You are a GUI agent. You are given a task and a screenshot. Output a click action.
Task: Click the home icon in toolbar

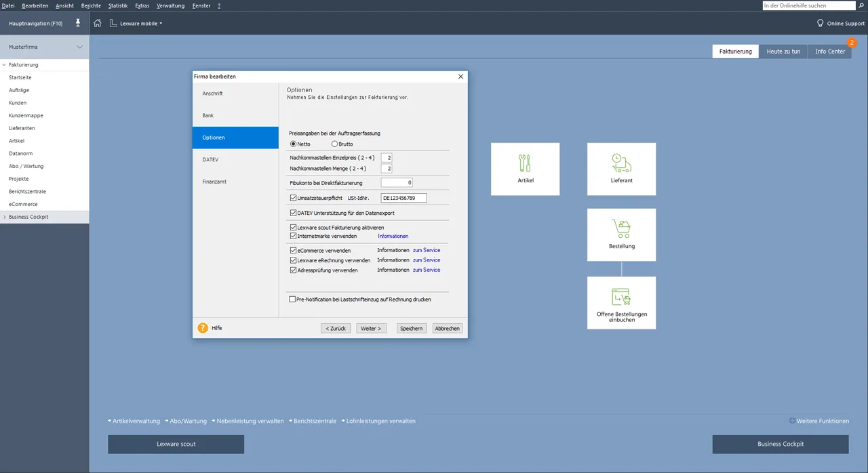pos(98,23)
